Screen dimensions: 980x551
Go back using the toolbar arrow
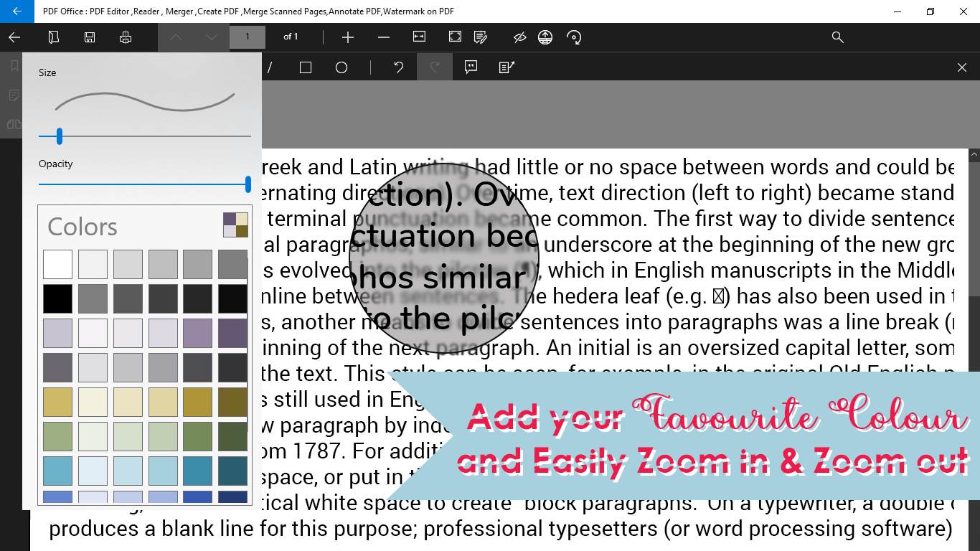coord(14,37)
